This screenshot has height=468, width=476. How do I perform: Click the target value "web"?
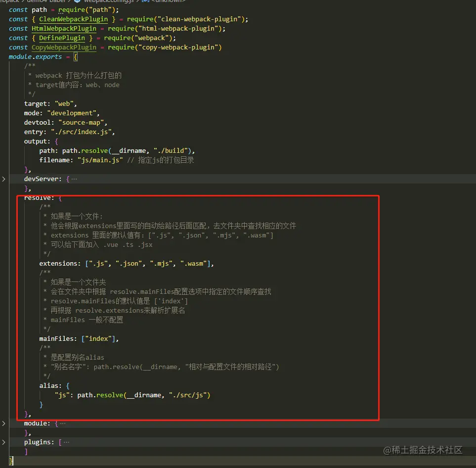[64, 103]
